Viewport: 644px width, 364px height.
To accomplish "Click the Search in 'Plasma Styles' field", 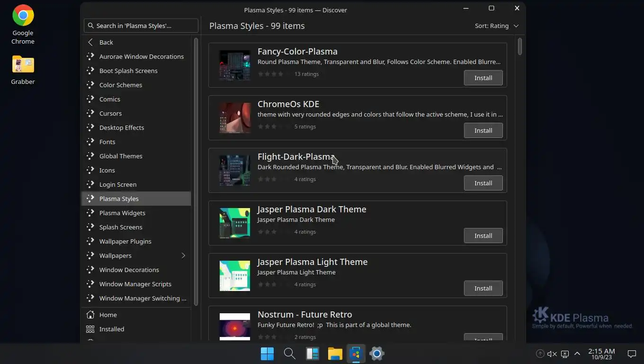I will coord(141,26).
